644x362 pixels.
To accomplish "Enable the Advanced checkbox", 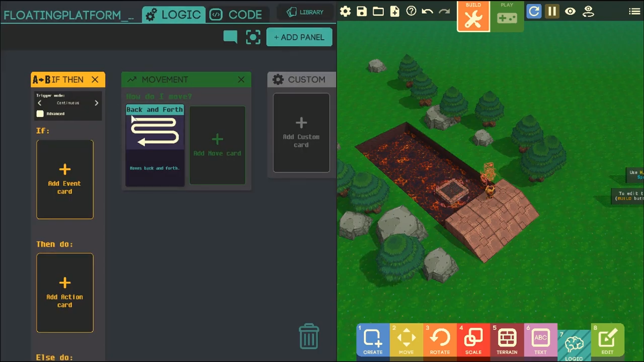I will [40, 114].
